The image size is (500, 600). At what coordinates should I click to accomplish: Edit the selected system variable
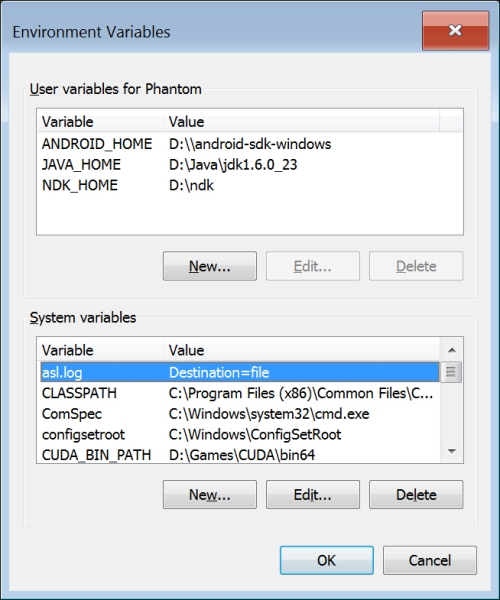[x=313, y=494]
